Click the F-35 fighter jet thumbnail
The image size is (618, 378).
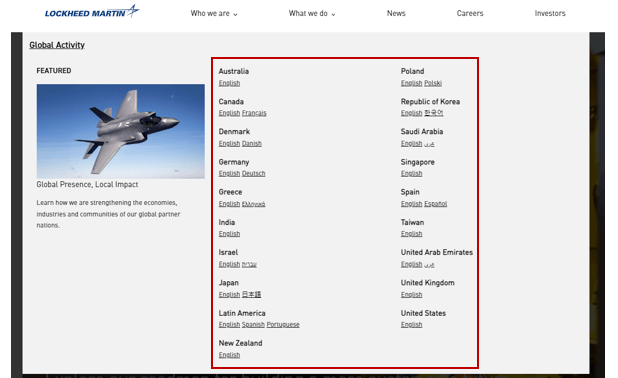click(121, 131)
